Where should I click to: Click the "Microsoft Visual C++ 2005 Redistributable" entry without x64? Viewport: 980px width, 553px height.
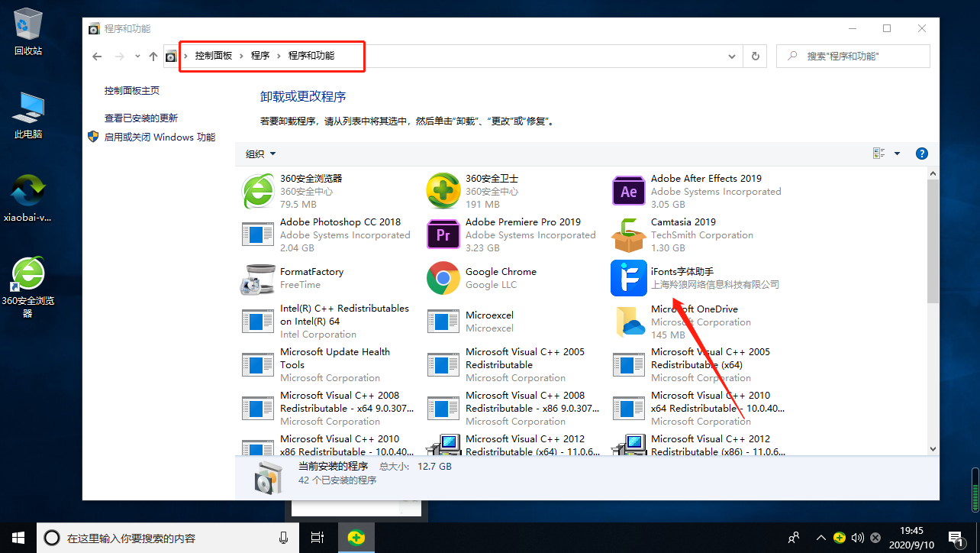coord(525,358)
